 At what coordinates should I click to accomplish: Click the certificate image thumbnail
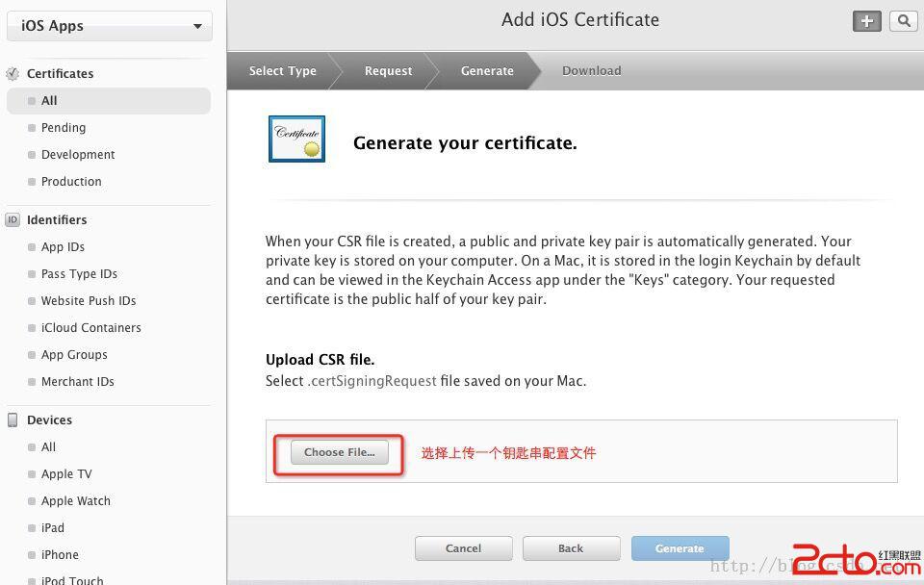point(297,139)
